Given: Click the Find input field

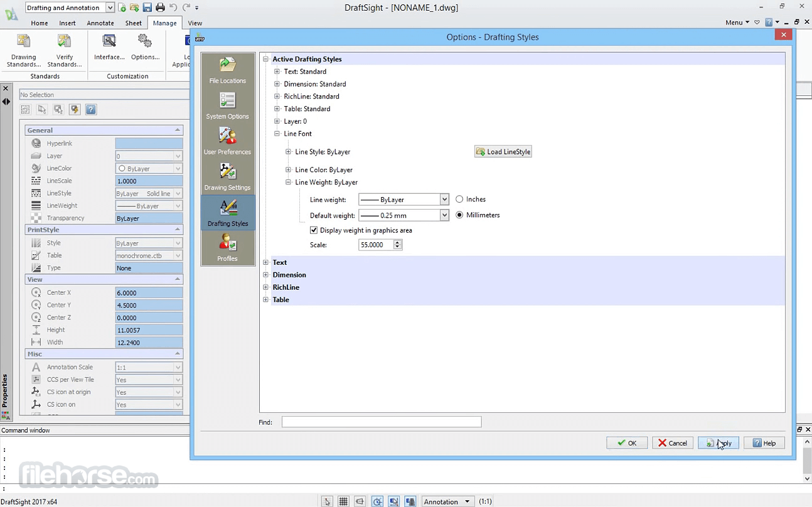Looking at the screenshot, I should coord(382,422).
